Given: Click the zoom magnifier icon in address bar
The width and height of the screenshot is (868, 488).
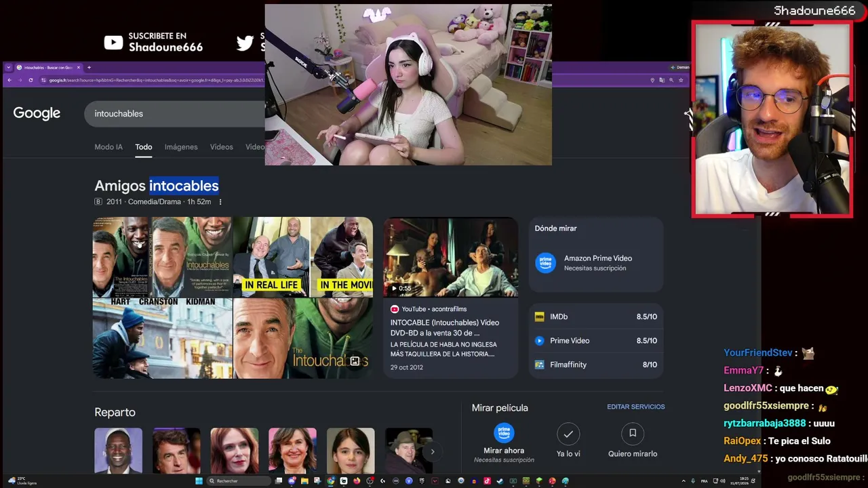Looking at the screenshot, I should (x=671, y=80).
